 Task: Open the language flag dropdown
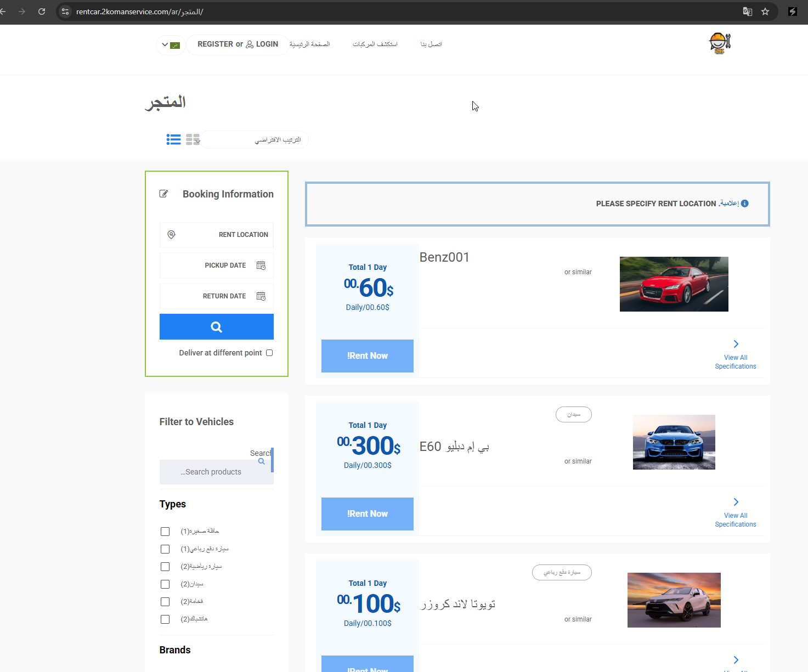tap(171, 45)
